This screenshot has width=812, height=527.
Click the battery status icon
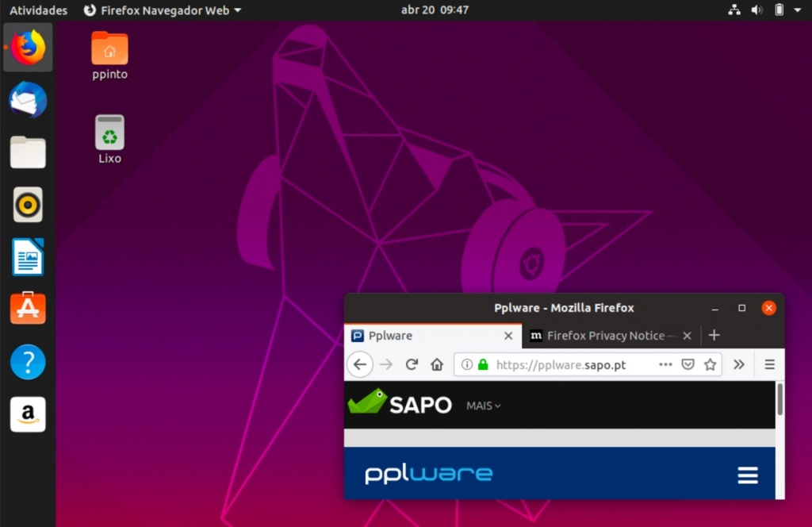click(779, 10)
